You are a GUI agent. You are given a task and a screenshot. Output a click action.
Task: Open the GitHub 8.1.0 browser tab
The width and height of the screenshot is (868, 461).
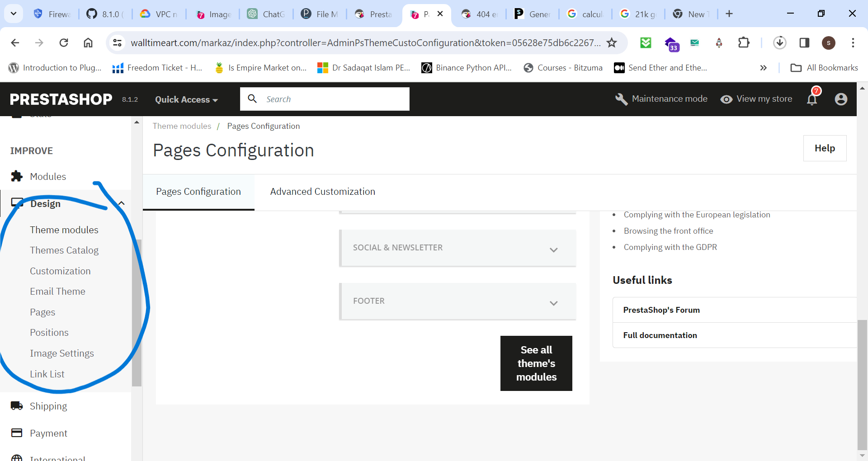tap(106, 14)
